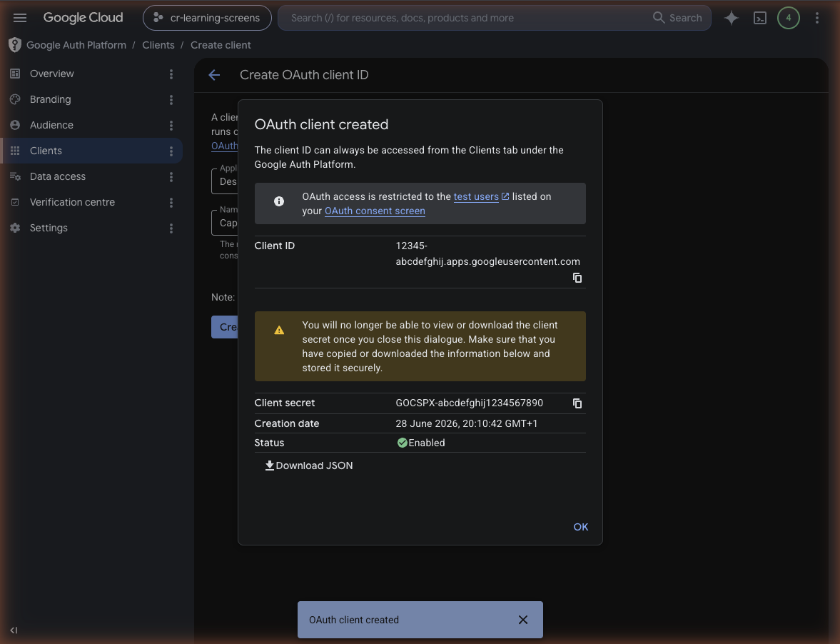Screen dimensions: 840x644
Task: Dismiss the OAuth client created toast
Action: pos(523,620)
